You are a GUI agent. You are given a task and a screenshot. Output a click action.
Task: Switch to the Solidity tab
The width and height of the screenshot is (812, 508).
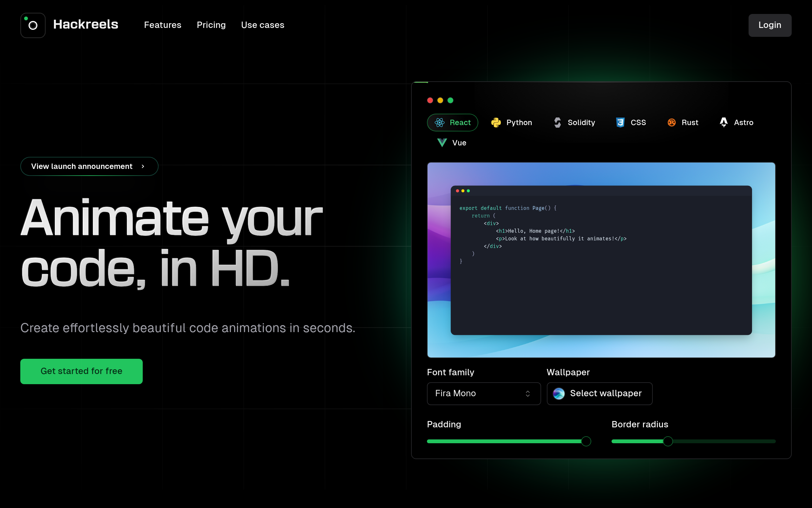574,123
